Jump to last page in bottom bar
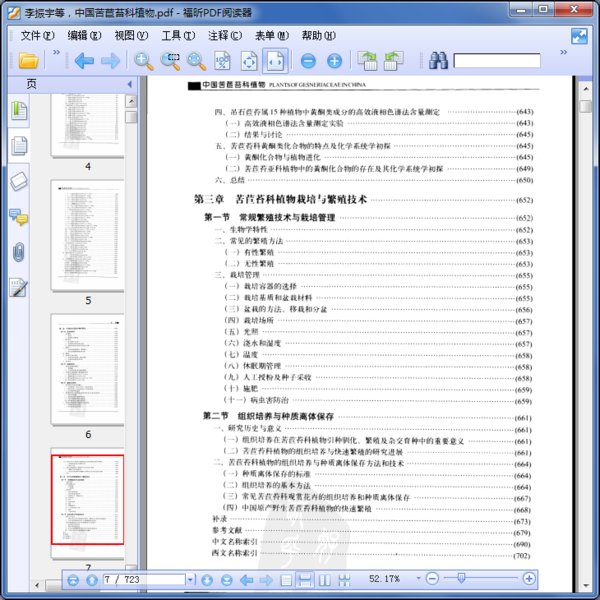The height and width of the screenshot is (600, 600). (x=227, y=580)
